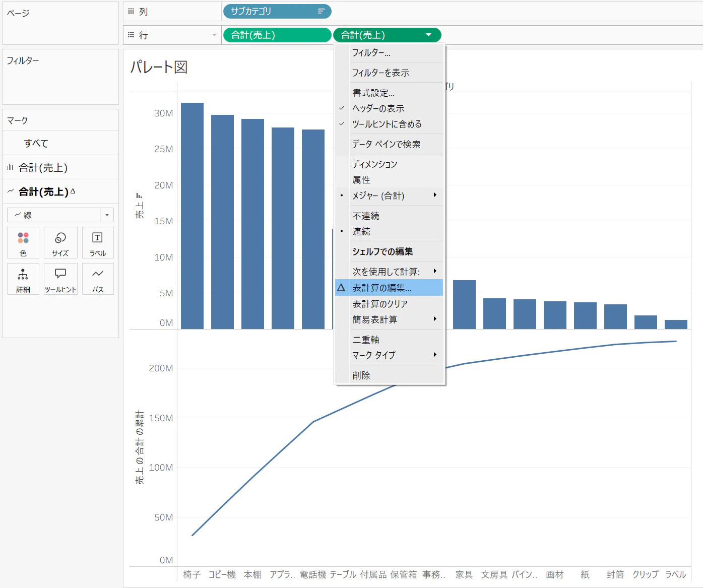Open the ラベル (Label) mark card
Image resolution: width=703 pixels, height=588 pixels.
(x=98, y=243)
